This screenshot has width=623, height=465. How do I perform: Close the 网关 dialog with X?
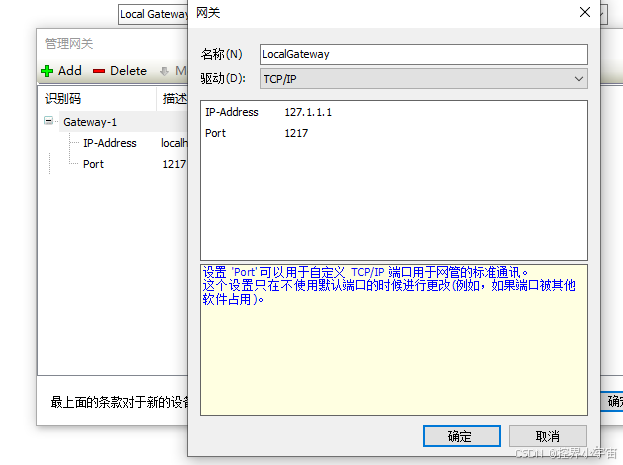[x=585, y=13]
